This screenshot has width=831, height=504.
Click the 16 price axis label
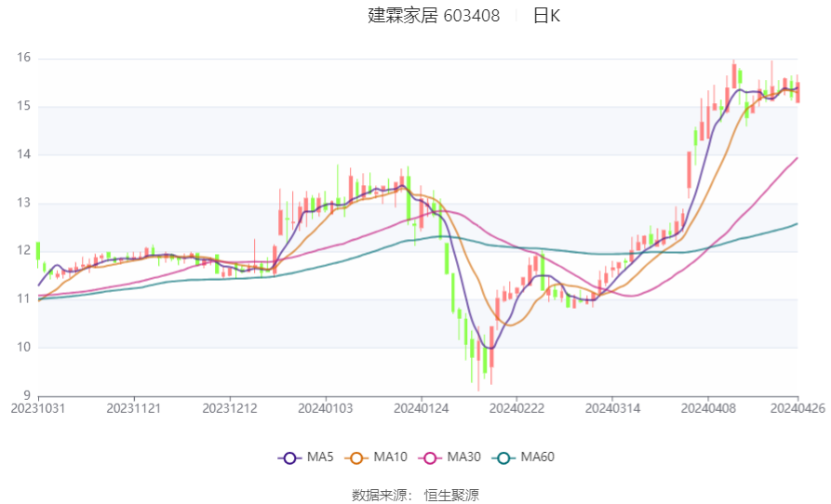click(24, 58)
